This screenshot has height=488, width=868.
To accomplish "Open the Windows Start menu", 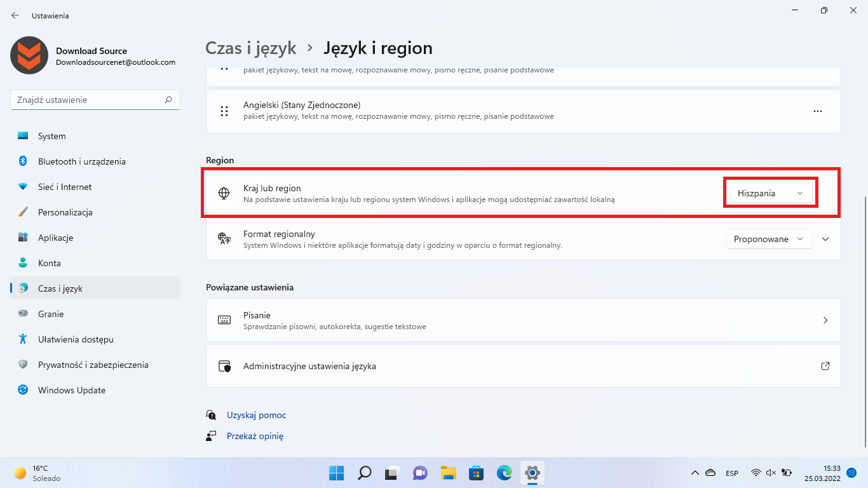I will (336, 473).
